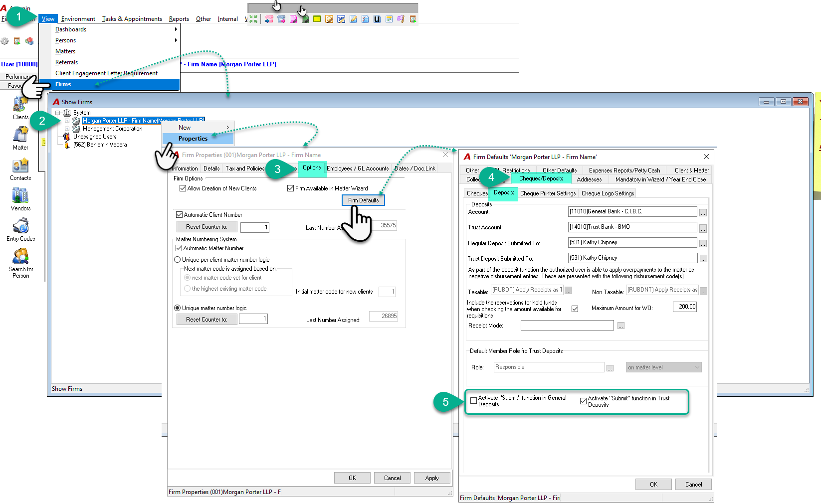Select the Benjamin Vecera tree item
Viewport: 821px width, 504px height.
(x=100, y=145)
